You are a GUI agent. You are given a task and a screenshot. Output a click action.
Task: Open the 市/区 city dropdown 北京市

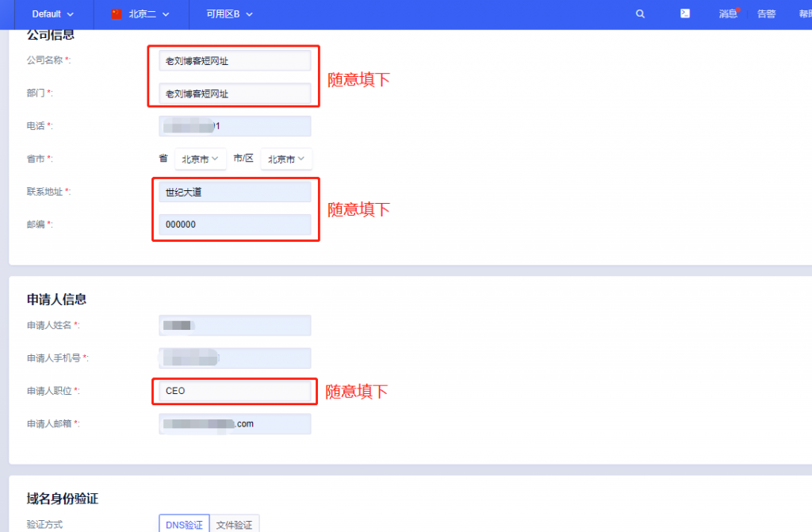[x=285, y=159]
